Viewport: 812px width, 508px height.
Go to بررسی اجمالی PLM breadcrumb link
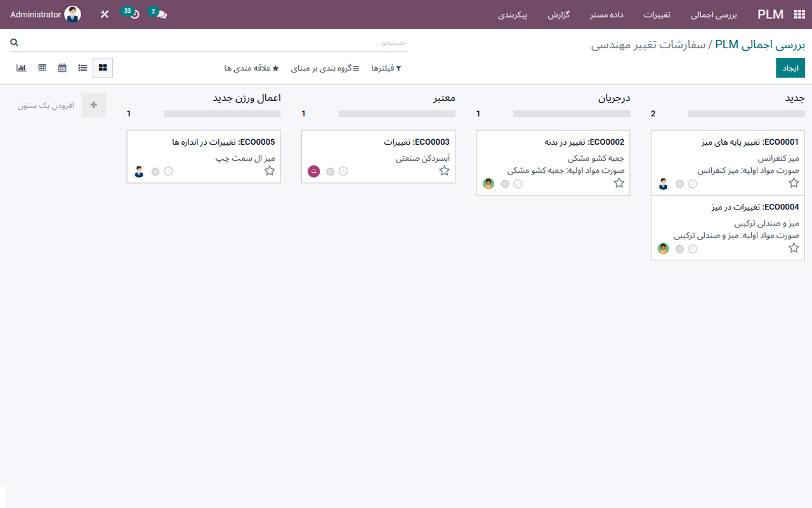click(x=760, y=45)
